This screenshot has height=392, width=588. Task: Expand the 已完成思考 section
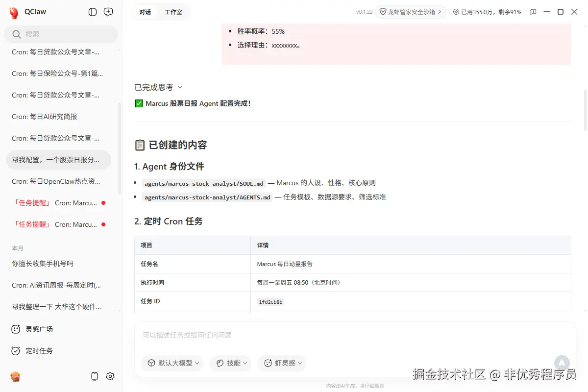(158, 87)
